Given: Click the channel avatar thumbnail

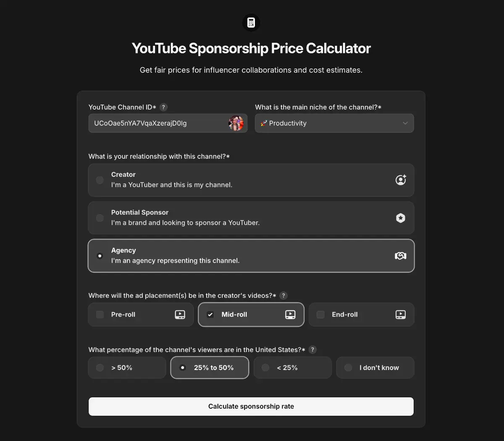Looking at the screenshot, I should pos(236,123).
